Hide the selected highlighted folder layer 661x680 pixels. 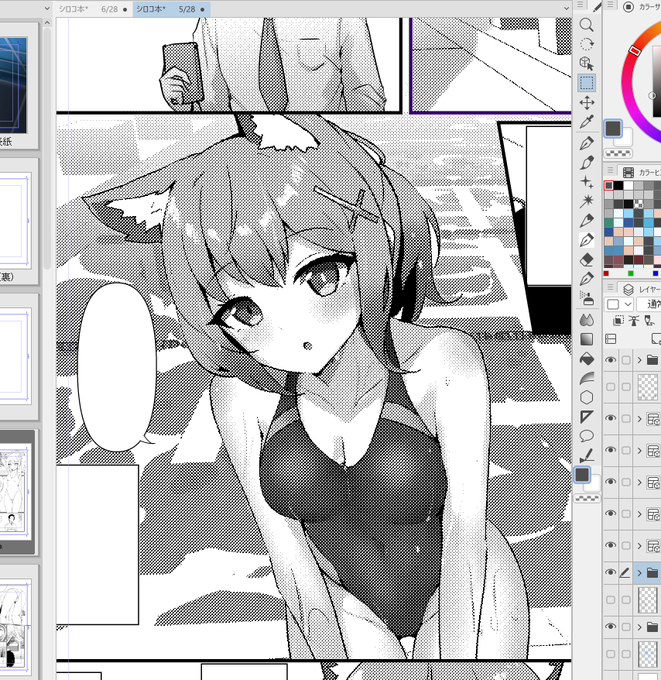[x=610, y=572]
